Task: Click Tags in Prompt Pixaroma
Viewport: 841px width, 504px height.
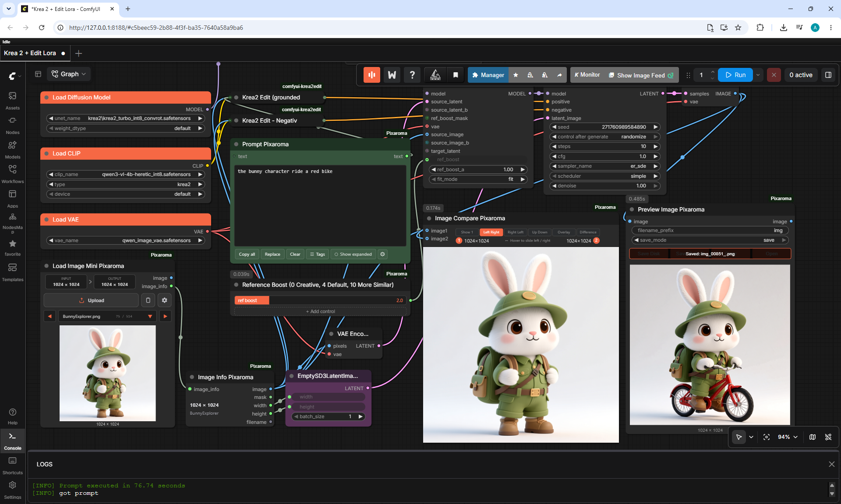Action: pos(317,254)
